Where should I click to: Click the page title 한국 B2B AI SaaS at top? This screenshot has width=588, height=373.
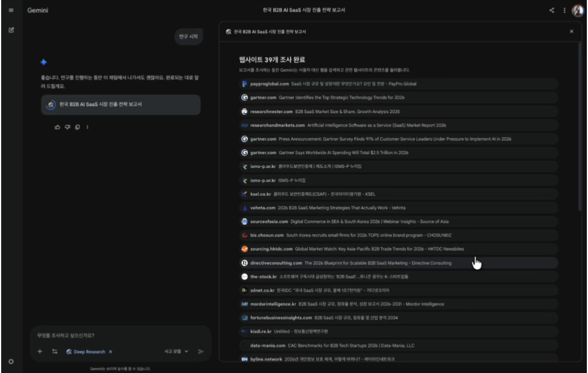tap(304, 10)
